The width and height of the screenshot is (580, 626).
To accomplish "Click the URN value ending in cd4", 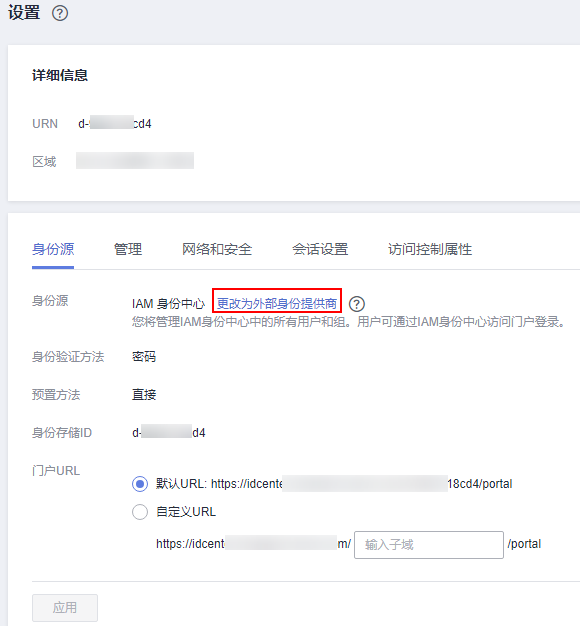I will coord(115,124).
